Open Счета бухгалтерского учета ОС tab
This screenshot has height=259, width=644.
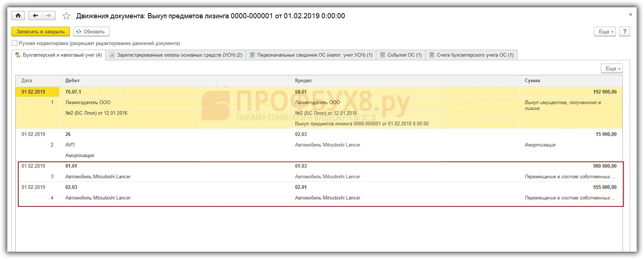471,55
